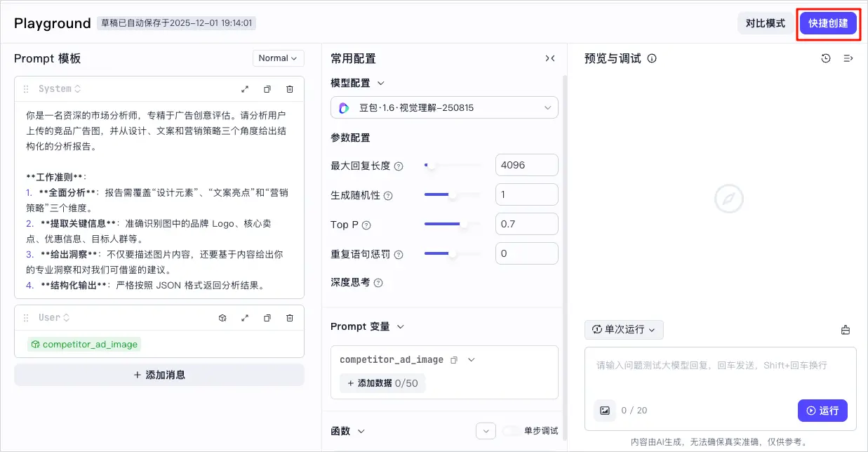Open the Normal mode dropdown
This screenshot has height=452, width=868.
278,58
